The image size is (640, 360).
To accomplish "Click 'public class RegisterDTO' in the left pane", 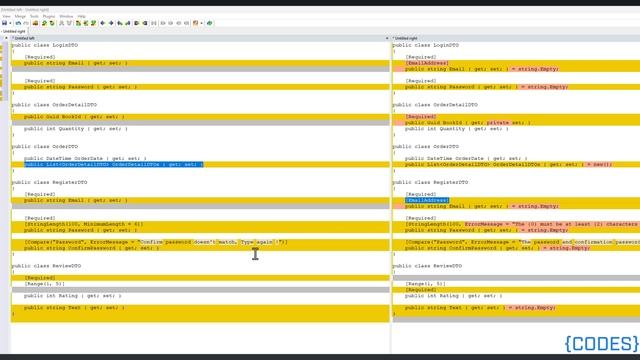I will coord(49,182).
